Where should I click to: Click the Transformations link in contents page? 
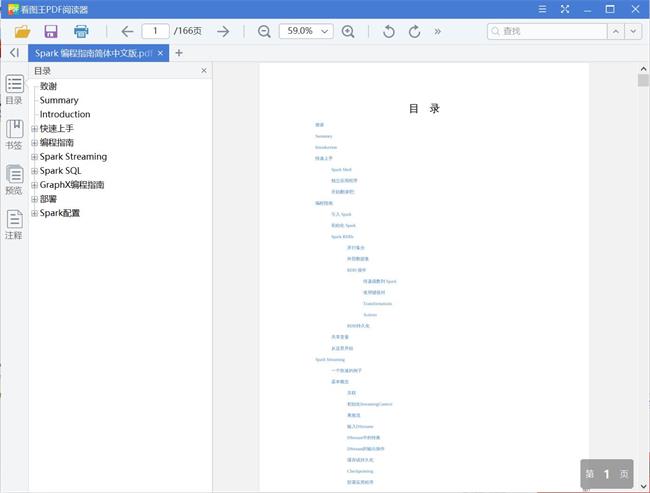(x=377, y=304)
